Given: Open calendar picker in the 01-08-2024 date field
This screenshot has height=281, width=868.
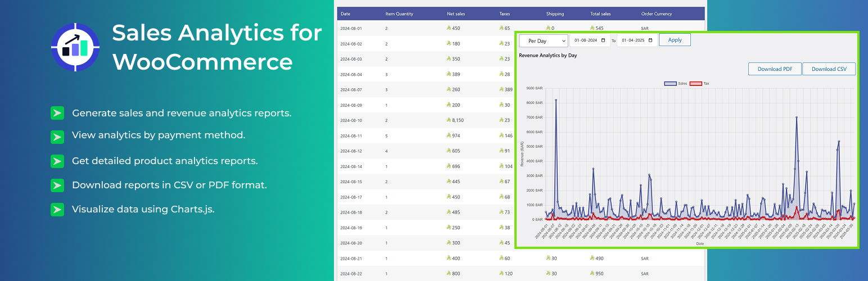Looking at the screenshot, I should tap(603, 40).
